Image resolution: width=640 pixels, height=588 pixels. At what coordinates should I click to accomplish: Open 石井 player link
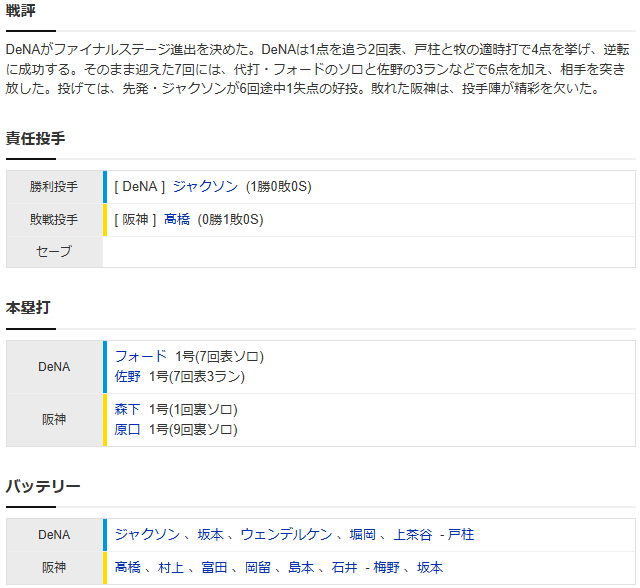coord(344,567)
